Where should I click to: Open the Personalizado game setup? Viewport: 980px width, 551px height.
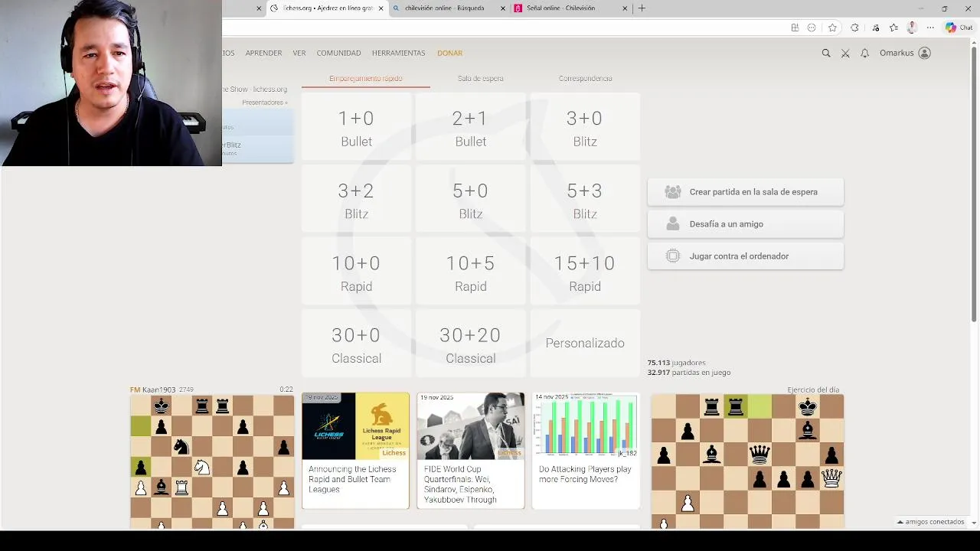tap(585, 344)
